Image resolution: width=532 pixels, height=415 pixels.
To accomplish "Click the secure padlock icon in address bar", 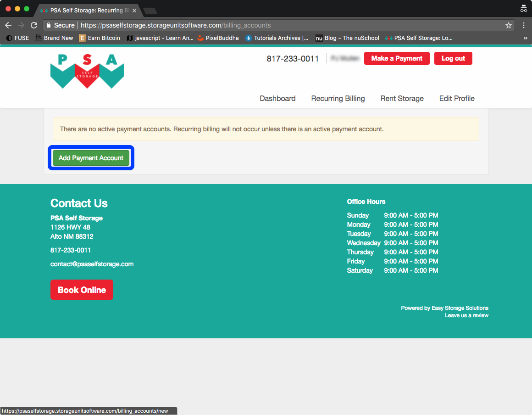I will 49,25.
